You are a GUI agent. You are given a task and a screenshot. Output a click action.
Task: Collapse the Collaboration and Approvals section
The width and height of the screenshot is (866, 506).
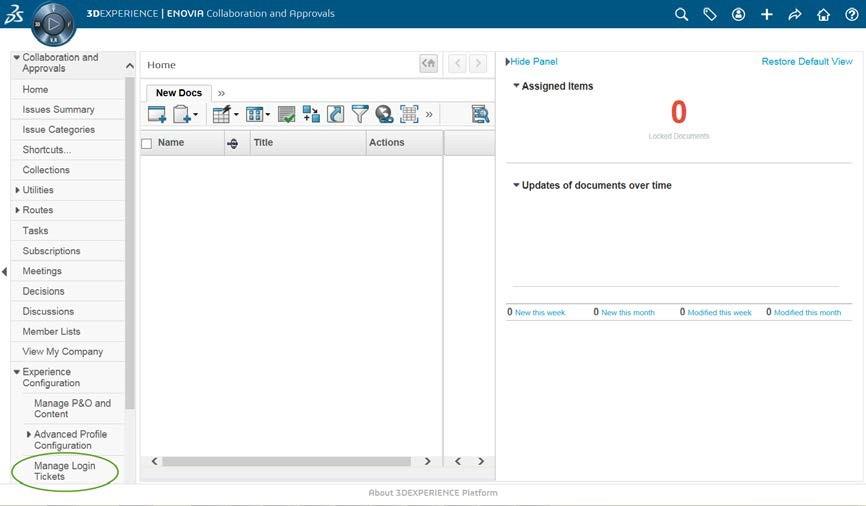17,57
